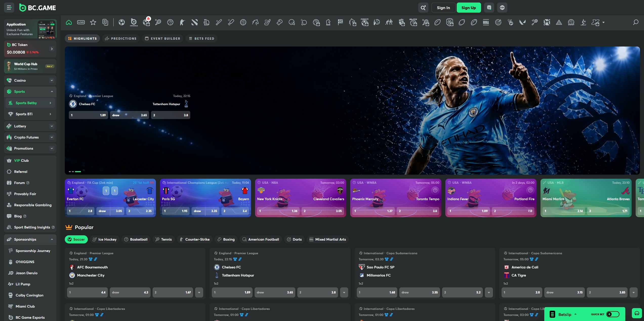Toggle the Quick Bet switch
Screen dimensions: 644x321
click(x=613, y=314)
